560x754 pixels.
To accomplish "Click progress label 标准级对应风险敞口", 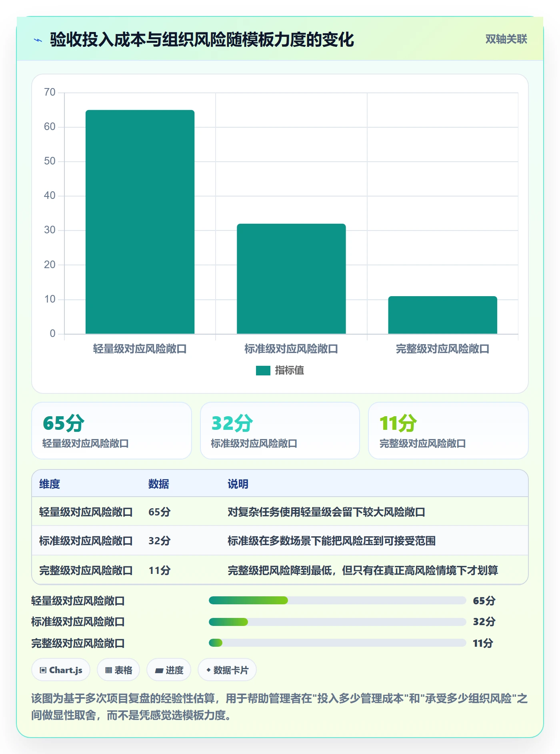I will [x=78, y=622].
